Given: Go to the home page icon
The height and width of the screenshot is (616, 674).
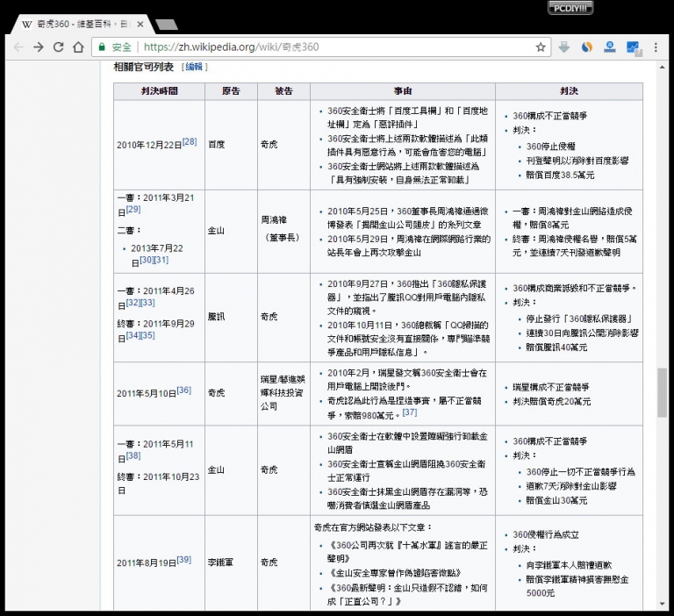Looking at the screenshot, I should 78,47.
